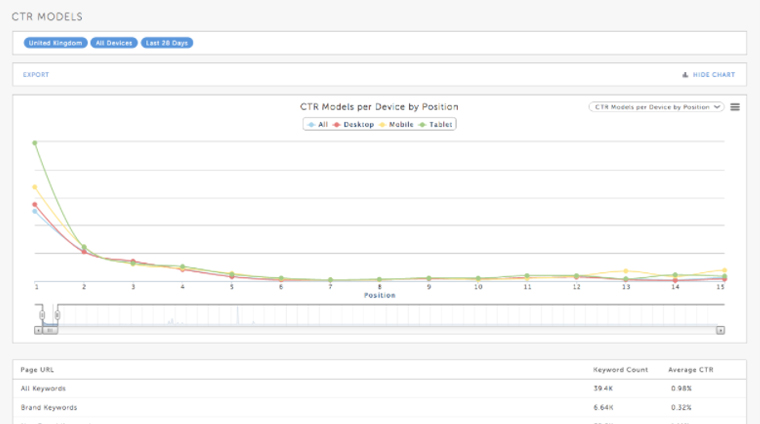
Task: Toggle the All series in chart legend
Action: [x=318, y=124]
